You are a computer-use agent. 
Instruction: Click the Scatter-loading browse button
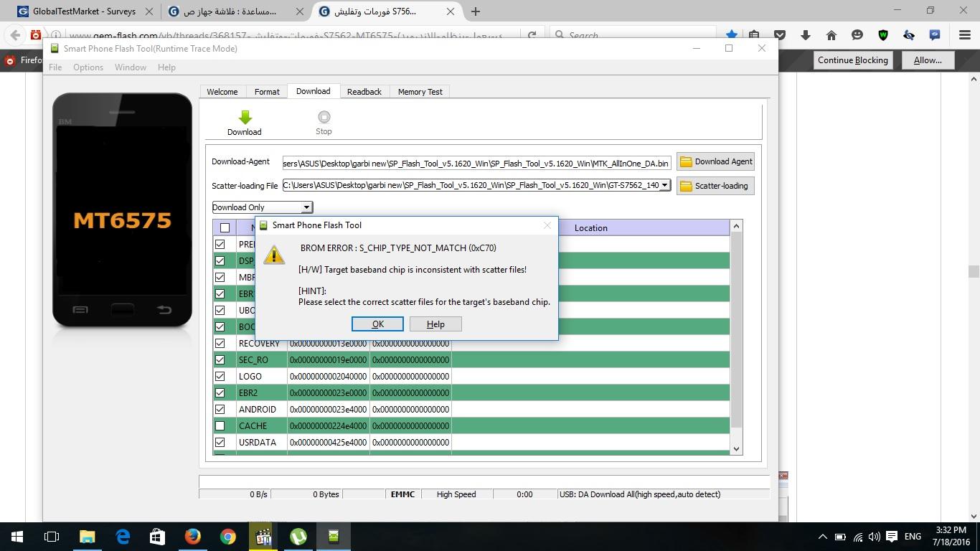pos(715,186)
